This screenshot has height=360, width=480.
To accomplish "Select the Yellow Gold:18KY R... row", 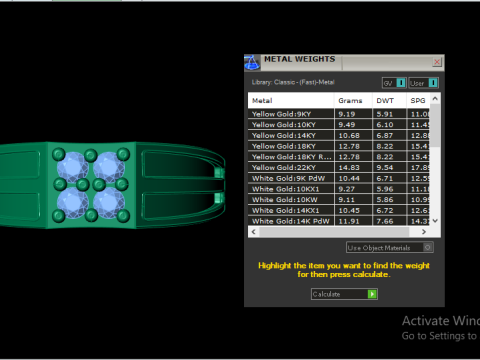I will pyautogui.click(x=338, y=157).
